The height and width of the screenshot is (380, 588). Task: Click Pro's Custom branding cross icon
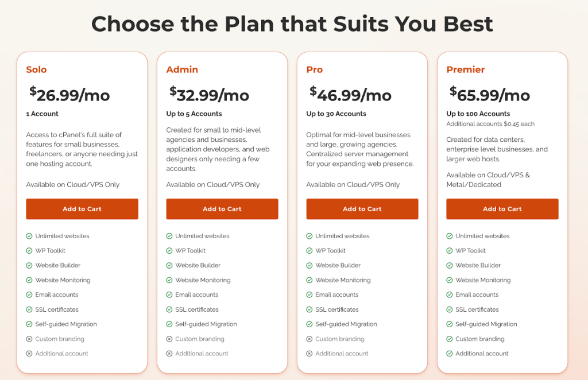pyautogui.click(x=310, y=339)
